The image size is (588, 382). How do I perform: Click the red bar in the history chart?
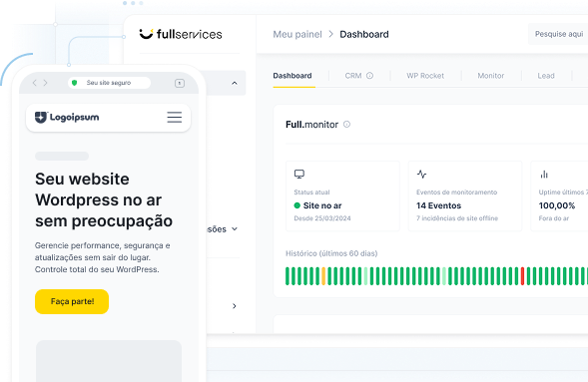[522, 276]
